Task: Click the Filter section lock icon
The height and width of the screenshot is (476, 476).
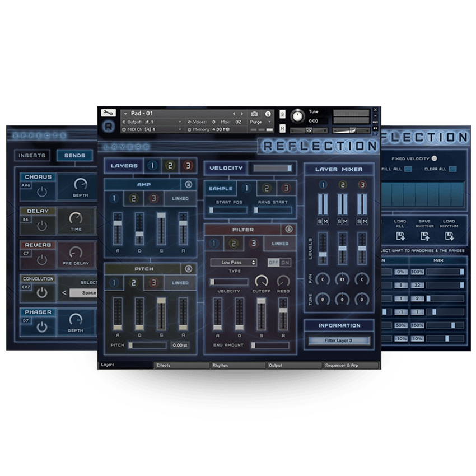Action: 289,229
